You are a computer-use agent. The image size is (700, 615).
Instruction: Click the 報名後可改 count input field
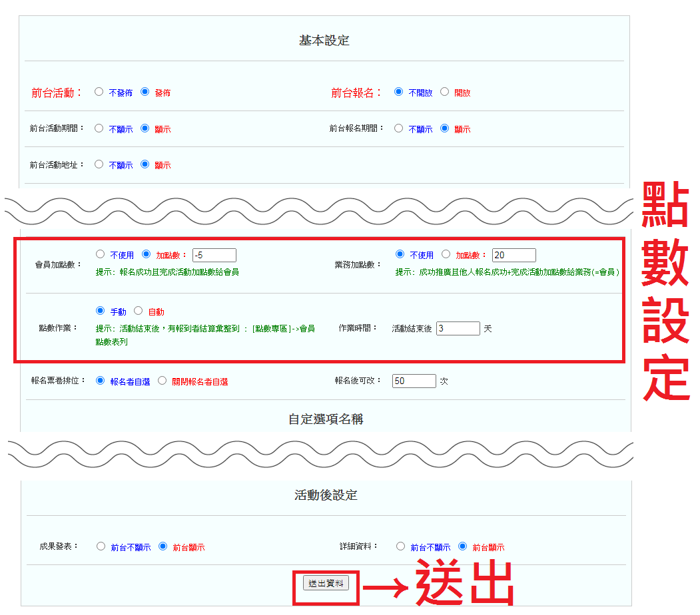(x=414, y=381)
